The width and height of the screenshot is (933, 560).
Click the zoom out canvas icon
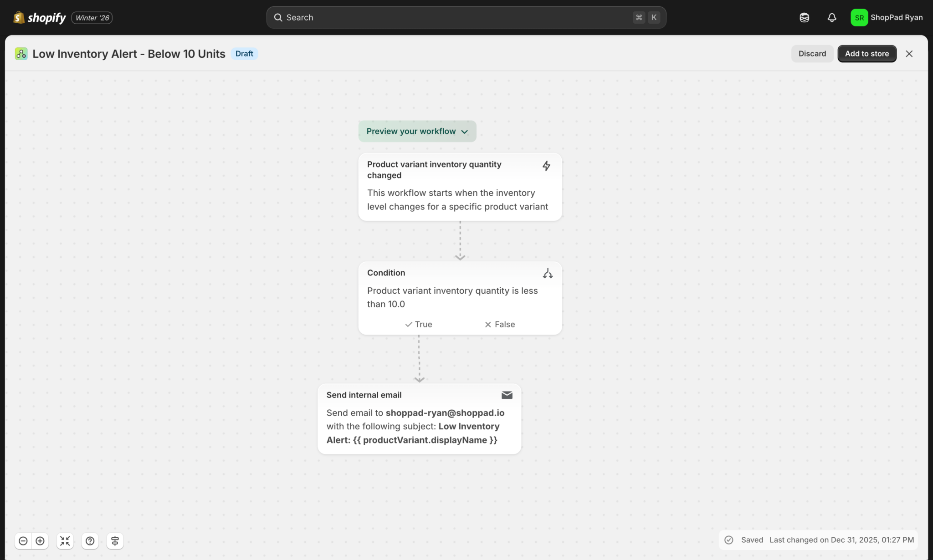pos(23,541)
